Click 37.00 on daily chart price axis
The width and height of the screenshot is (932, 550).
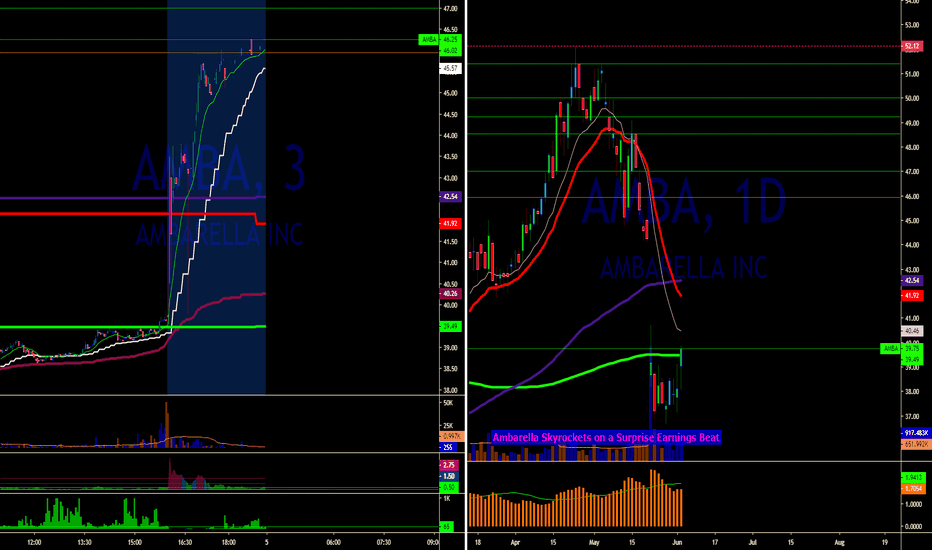coord(912,417)
